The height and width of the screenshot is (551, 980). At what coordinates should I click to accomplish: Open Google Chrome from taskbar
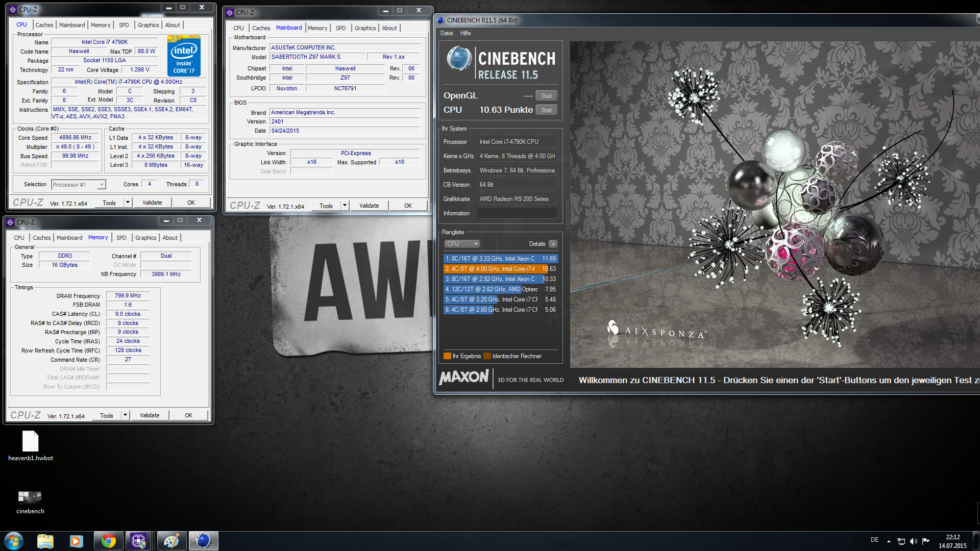(108, 541)
